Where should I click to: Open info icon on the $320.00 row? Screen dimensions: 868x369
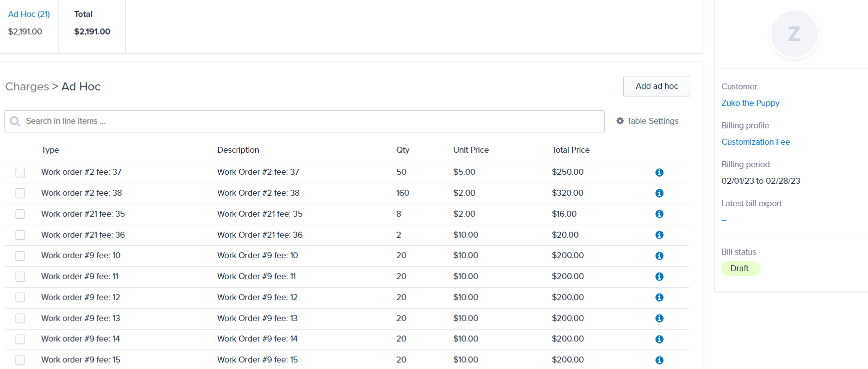tap(659, 193)
